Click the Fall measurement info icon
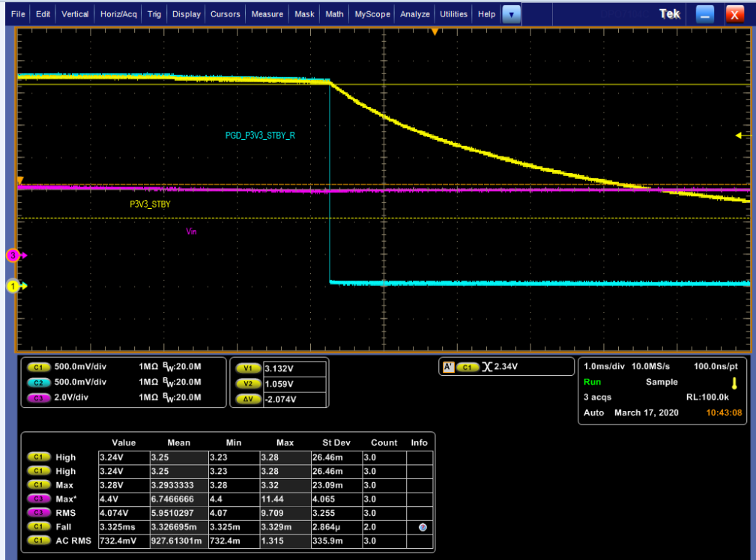Viewport: 756px width, 560px height. [423, 527]
